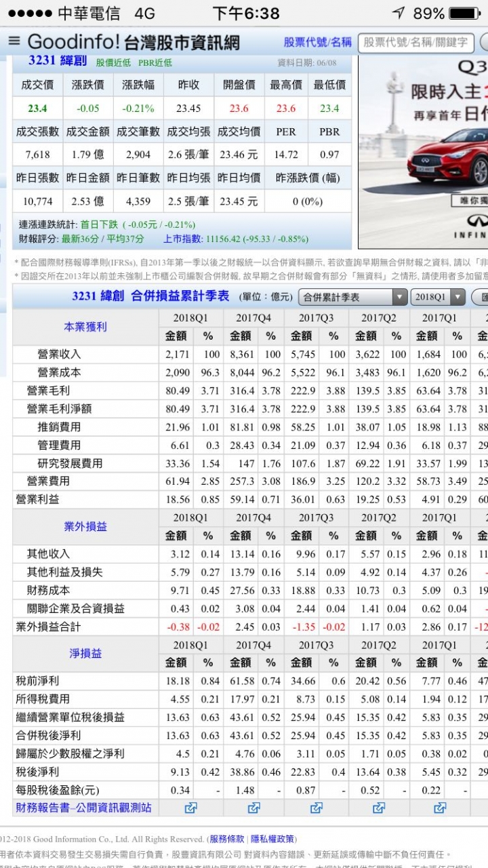
Task: Open the 隱私權政策 link in footer
Action: pos(272,840)
